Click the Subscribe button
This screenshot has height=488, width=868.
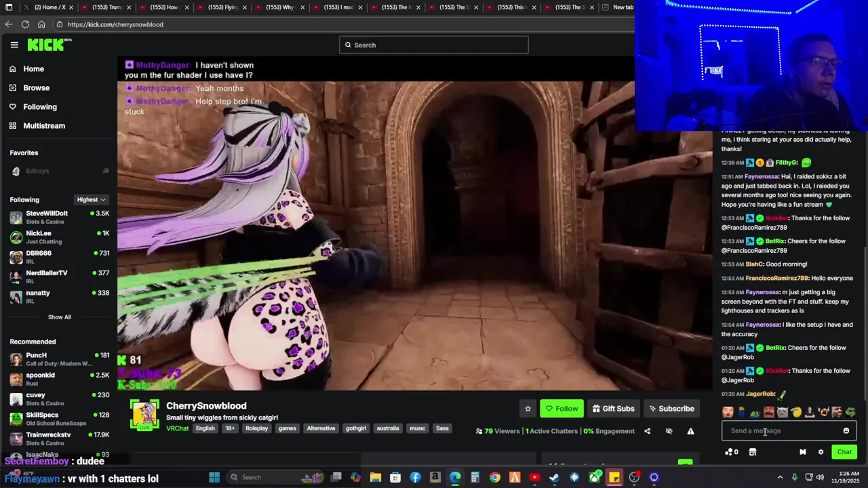[x=671, y=409]
